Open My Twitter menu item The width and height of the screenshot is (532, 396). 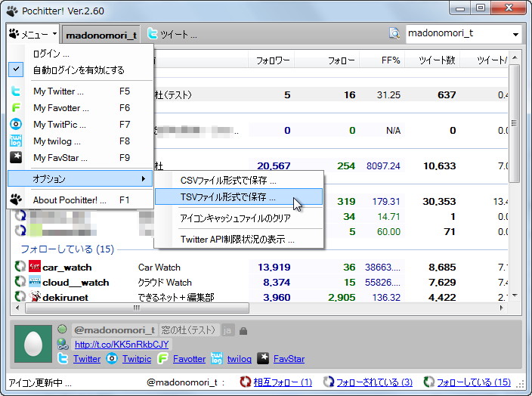(82, 91)
